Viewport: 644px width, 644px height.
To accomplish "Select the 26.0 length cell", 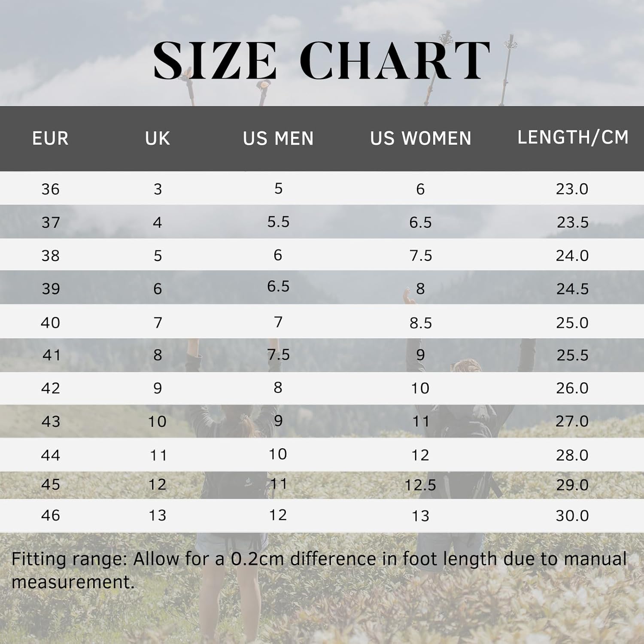I will tap(572, 388).
